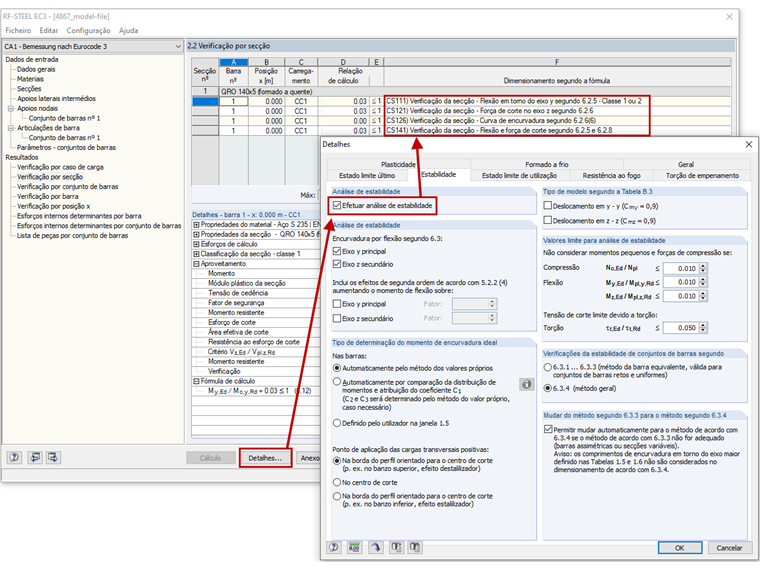Collapse Fórmula de cálculo group

[x=196, y=381]
